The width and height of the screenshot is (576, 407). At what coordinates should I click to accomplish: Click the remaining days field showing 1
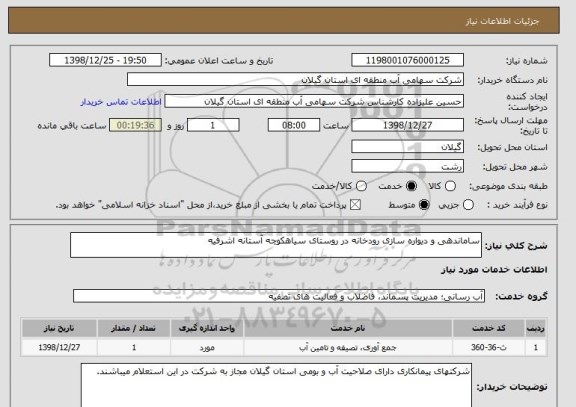coord(213,125)
